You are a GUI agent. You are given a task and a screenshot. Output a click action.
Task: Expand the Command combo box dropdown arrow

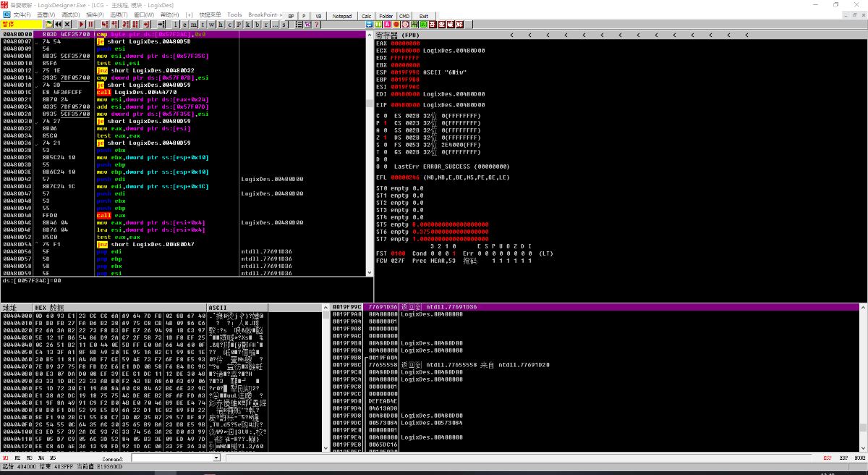[216, 458]
